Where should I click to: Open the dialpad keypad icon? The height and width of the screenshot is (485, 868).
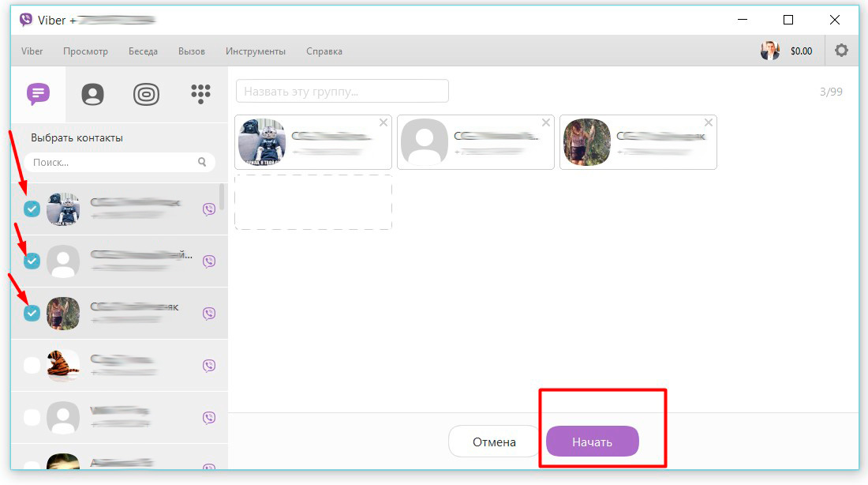tap(201, 92)
